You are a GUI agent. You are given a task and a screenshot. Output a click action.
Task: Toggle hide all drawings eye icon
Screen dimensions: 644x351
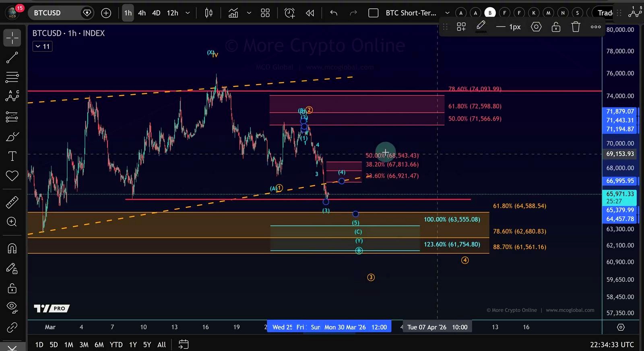click(x=12, y=308)
